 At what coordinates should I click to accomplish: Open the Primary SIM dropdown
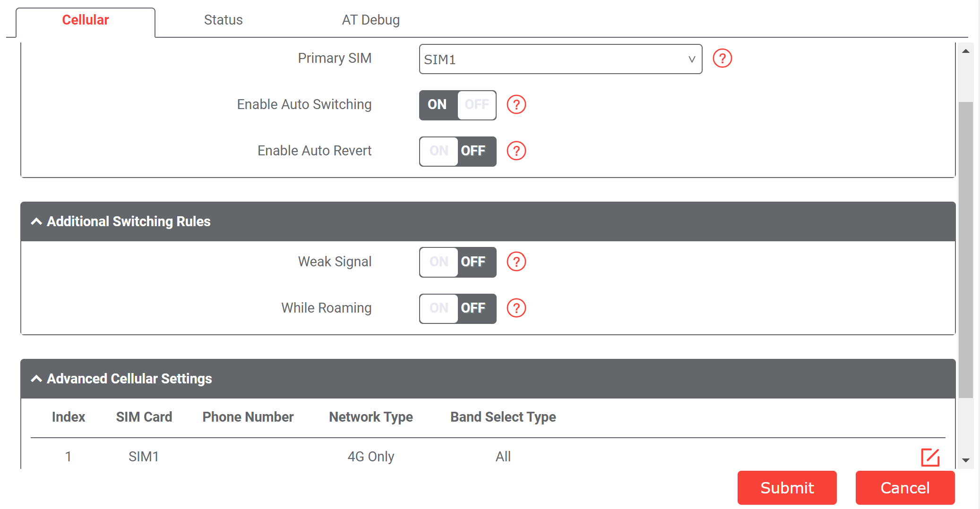[560, 59]
